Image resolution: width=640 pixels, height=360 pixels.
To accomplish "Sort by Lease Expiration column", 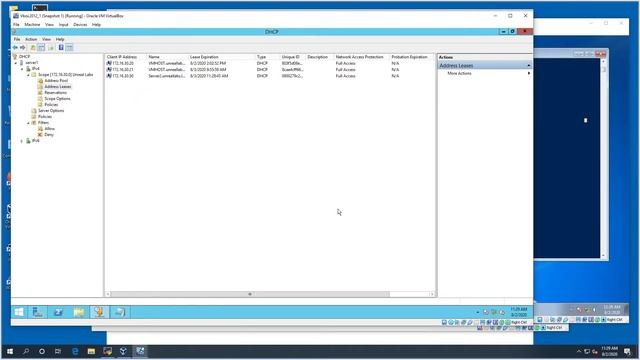I will coord(221,57).
